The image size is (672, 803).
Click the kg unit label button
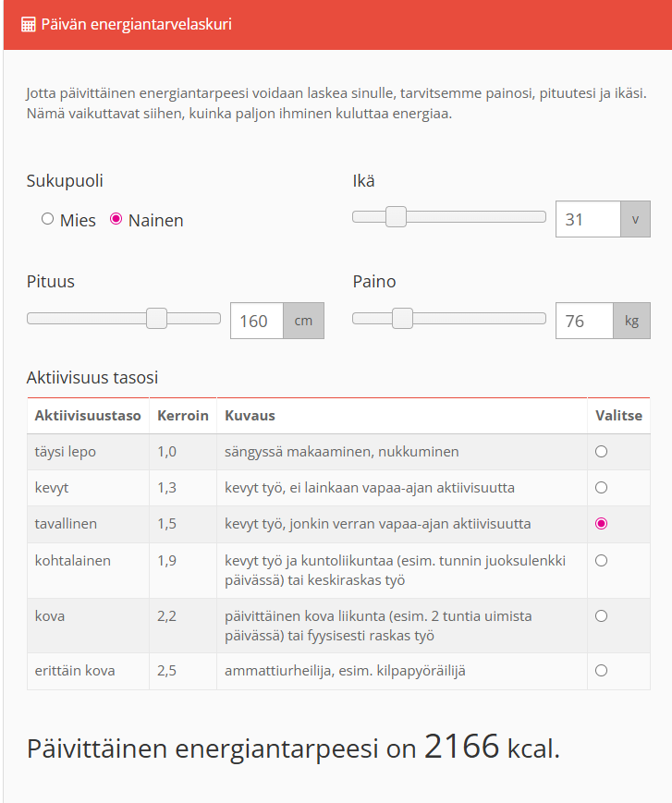(x=631, y=321)
